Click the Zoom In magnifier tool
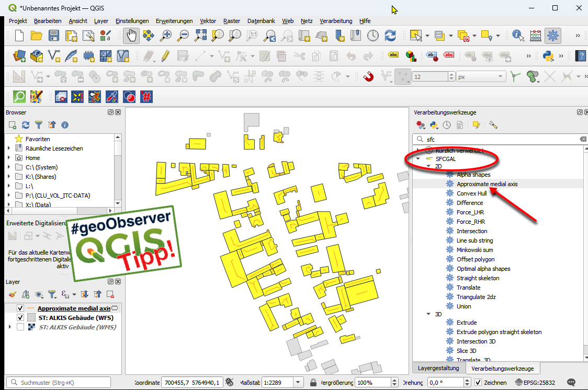 click(x=166, y=36)
